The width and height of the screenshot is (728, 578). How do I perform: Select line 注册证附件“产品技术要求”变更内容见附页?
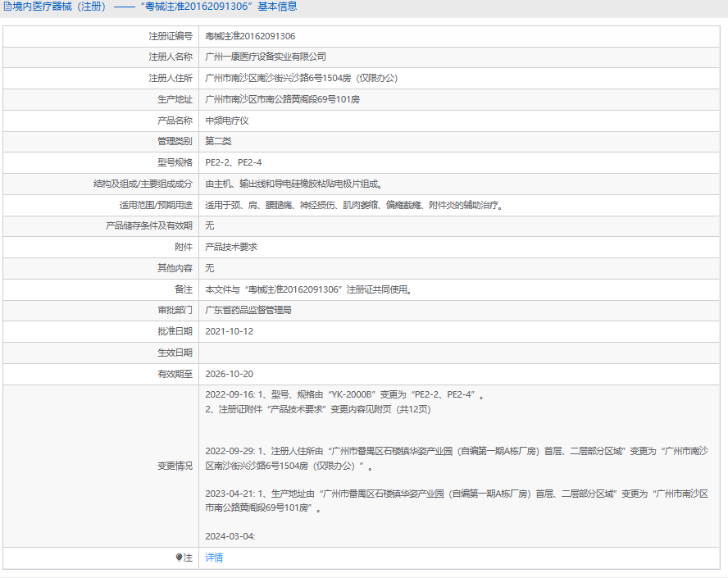tap(318, 409)
